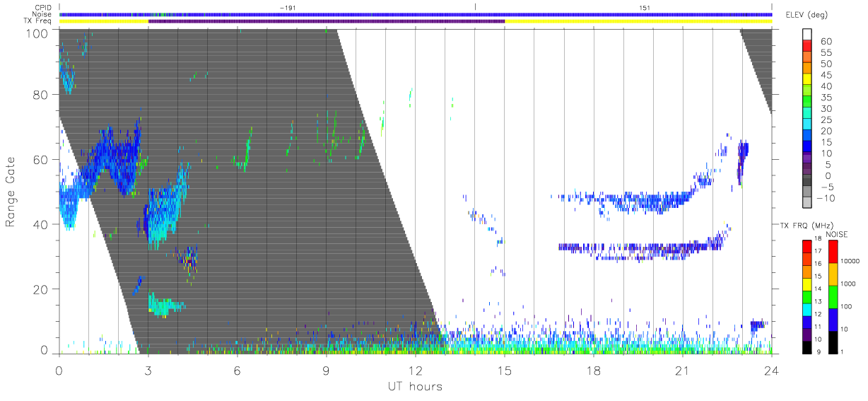Viewport: 868px width, 401px height.
Task: Click the red segment of the ELEV colorbar
Action: coord(807,46)
